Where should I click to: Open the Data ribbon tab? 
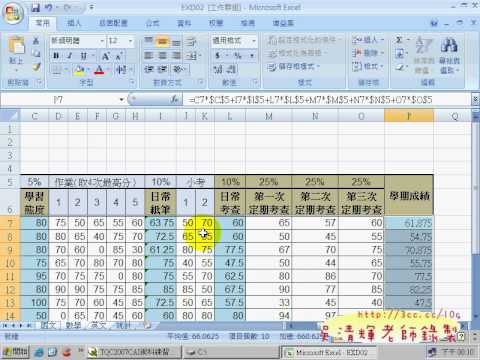pyautogui.click(x=184, y=23)
